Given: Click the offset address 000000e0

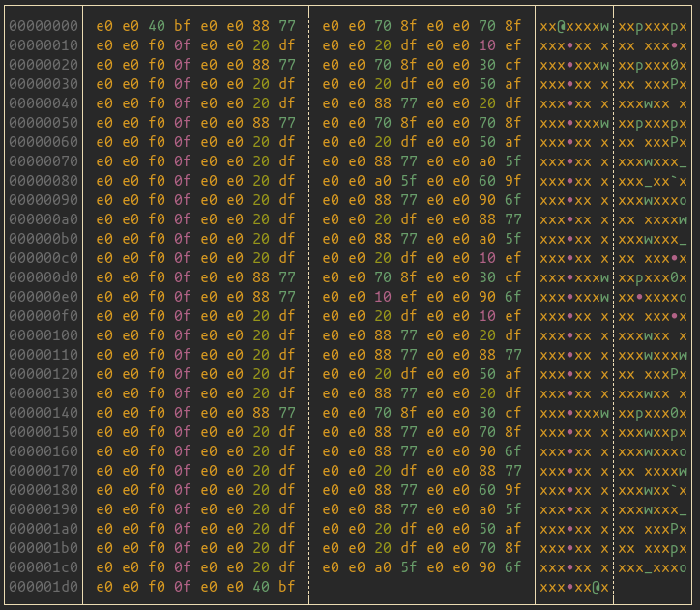Looking at the screenshot, I should pos(44,297).
